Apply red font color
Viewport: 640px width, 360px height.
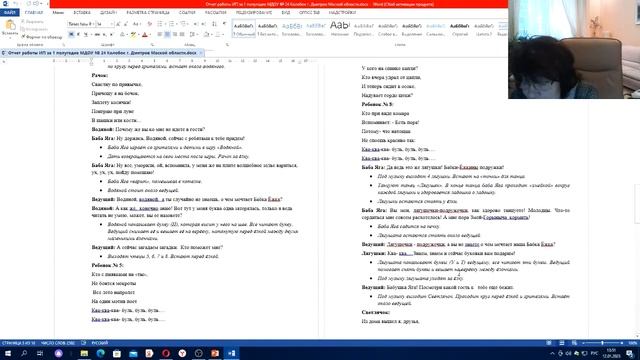coord(144,35)
